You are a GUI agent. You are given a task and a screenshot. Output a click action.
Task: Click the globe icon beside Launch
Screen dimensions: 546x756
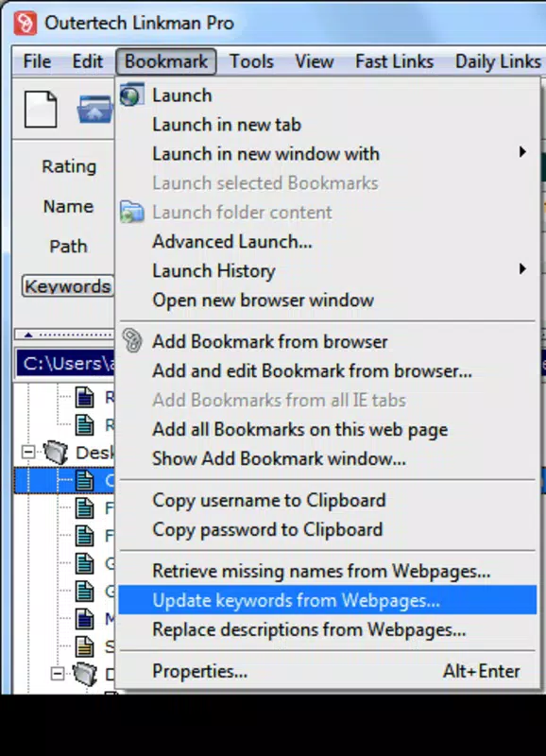click(x=131, y=95)
